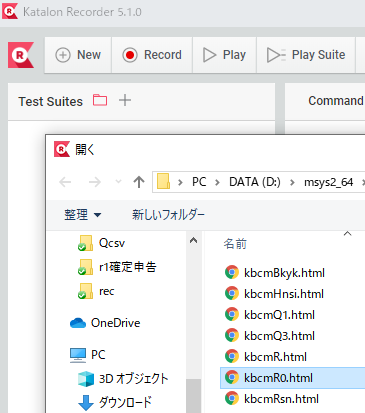Click the Test Suites panel title
Screen dimensions: 365x413
[x=50, y=102]
